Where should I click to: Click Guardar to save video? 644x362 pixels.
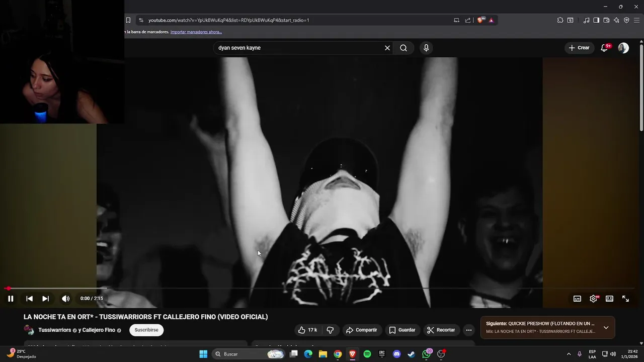pyautogui.click(x=402, y=330)
